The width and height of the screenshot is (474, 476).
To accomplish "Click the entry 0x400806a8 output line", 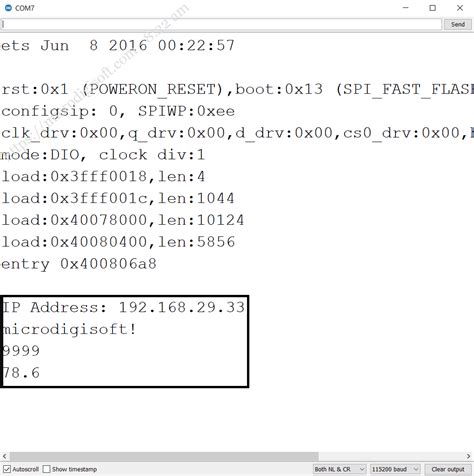I will [x=79, y=264].
